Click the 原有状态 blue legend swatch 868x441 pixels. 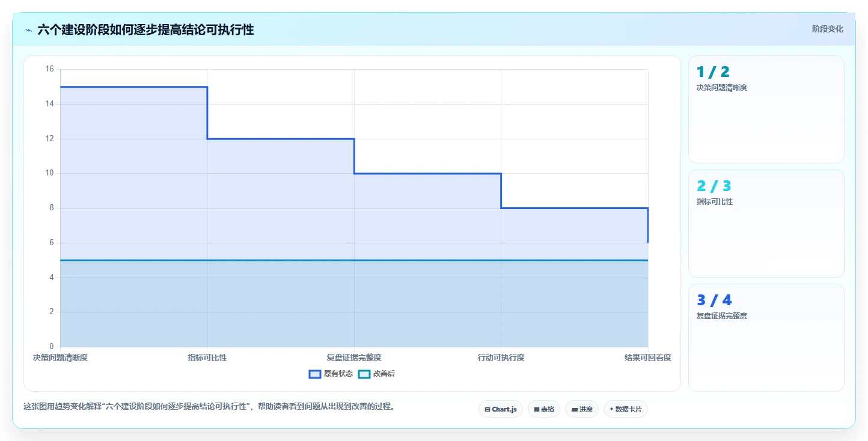314,374
